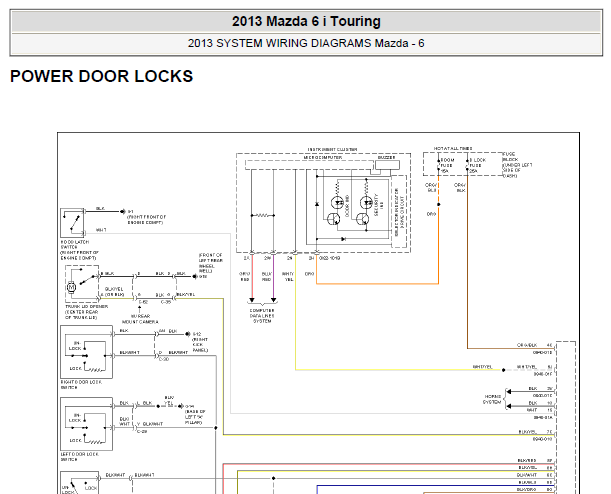
Task: Click the 'ORG/BLK' label at the right-side connector
Action: (527, 345)
